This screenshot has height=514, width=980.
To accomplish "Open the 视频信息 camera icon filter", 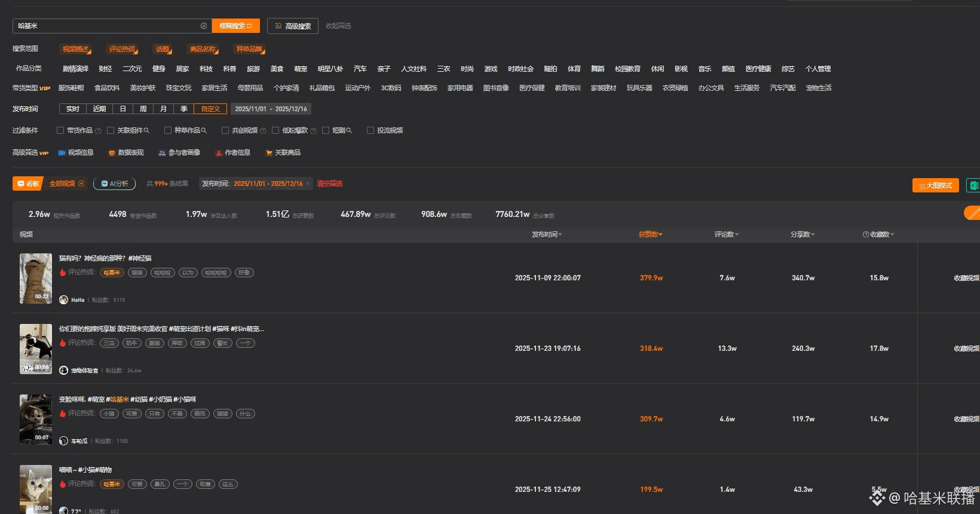I will [x=62, y=153].
